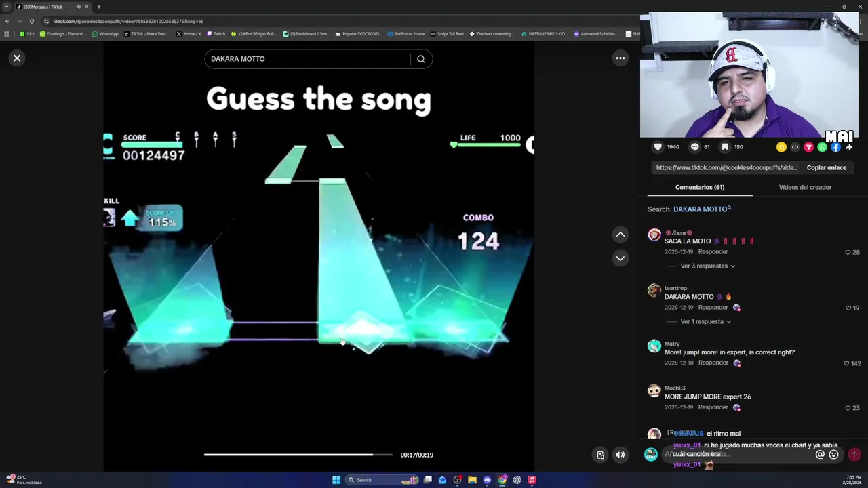
Task: Click the yellow repost icon
Action: point(781,147)
